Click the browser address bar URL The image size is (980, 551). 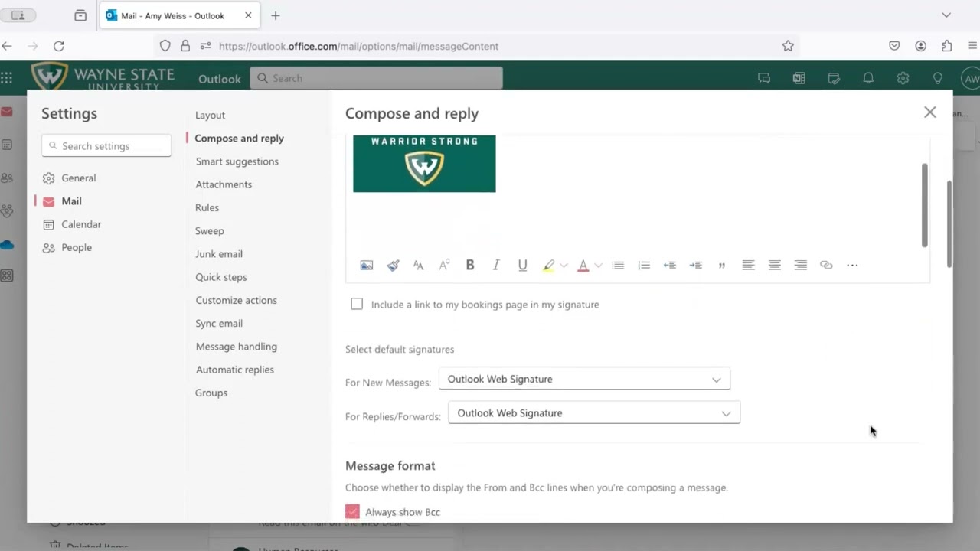[x=358, y=46]
